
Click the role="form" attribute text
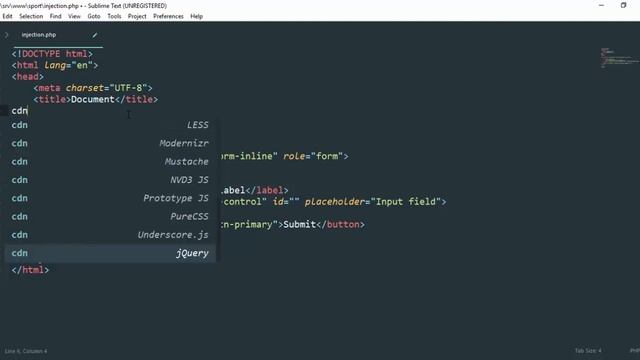coord(313,156)
